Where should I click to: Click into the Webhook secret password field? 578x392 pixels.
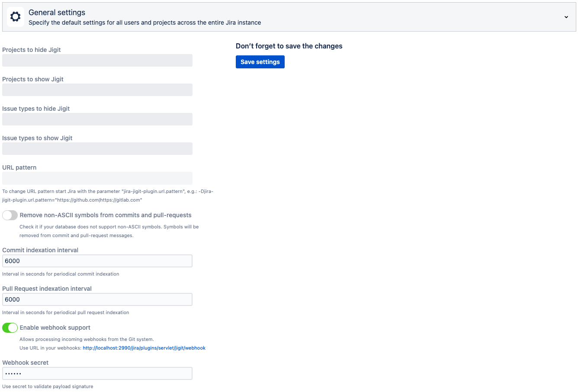(97, 373)
